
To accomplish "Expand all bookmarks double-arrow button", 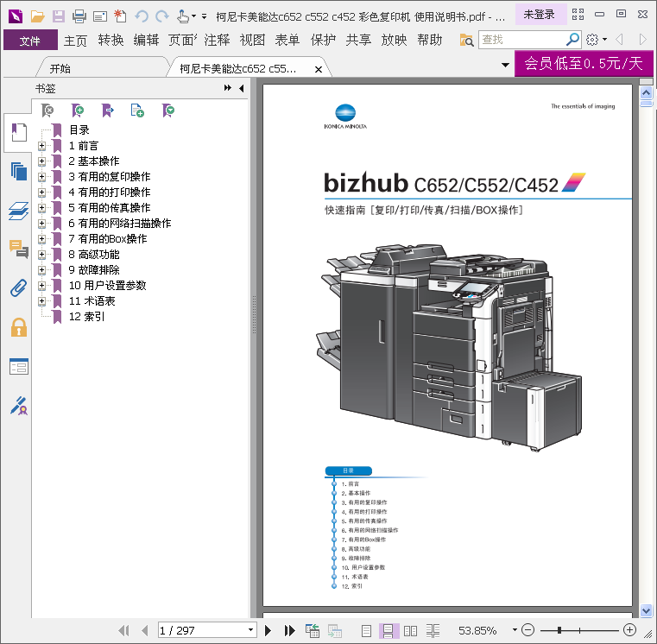I will 228,87.
